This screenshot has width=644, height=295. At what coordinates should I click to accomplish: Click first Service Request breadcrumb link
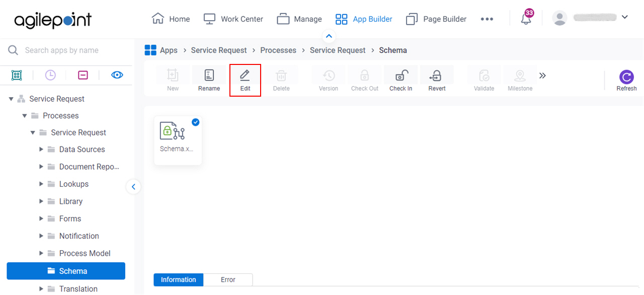pyautogui.click(x=219, y=50)
